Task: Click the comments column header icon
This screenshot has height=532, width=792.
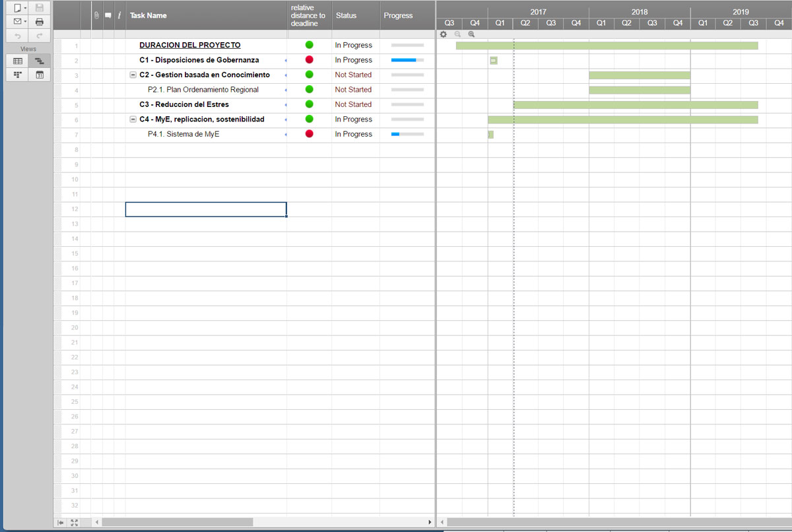Action: [x=108, y=15]
